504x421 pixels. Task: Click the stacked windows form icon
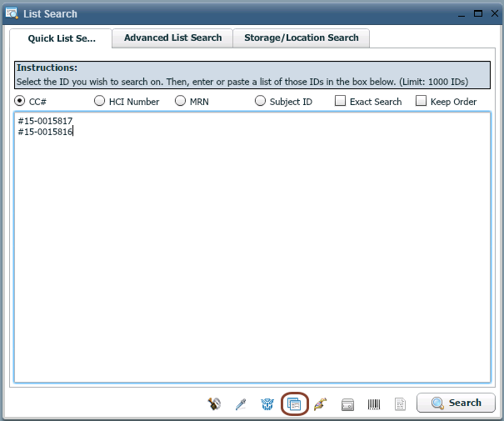coord(294,404)
